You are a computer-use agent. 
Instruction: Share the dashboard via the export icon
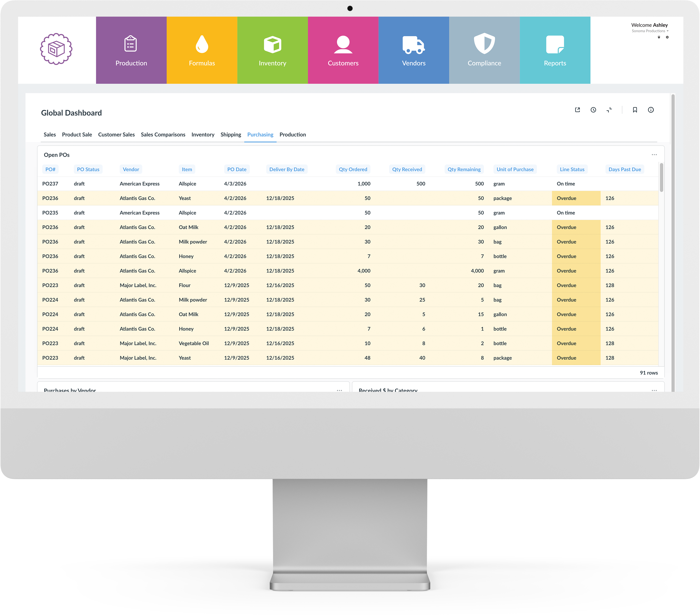(x=577, y=110)
